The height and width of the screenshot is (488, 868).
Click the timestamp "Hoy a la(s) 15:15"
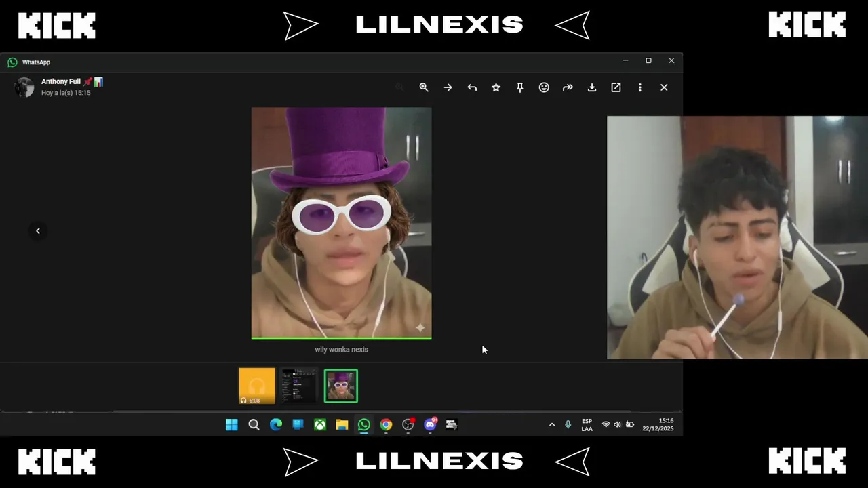66,93
